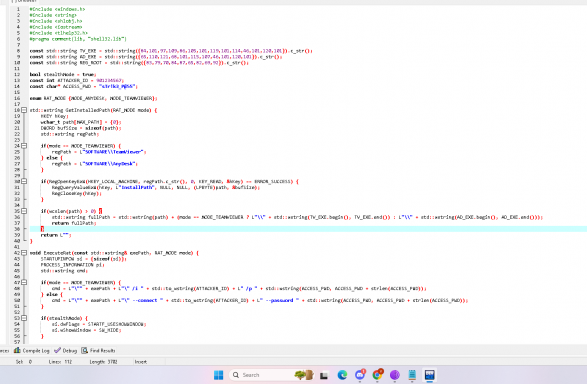The width and height of the screenshot is (587, 384).
Task: Click the Insert mode status bar entry
Action: (141, 362)
